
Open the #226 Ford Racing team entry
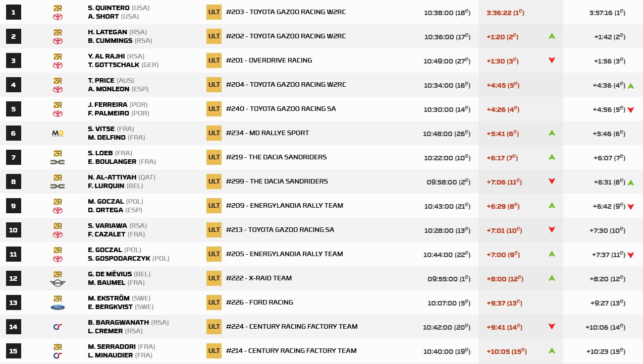[259, 302]
